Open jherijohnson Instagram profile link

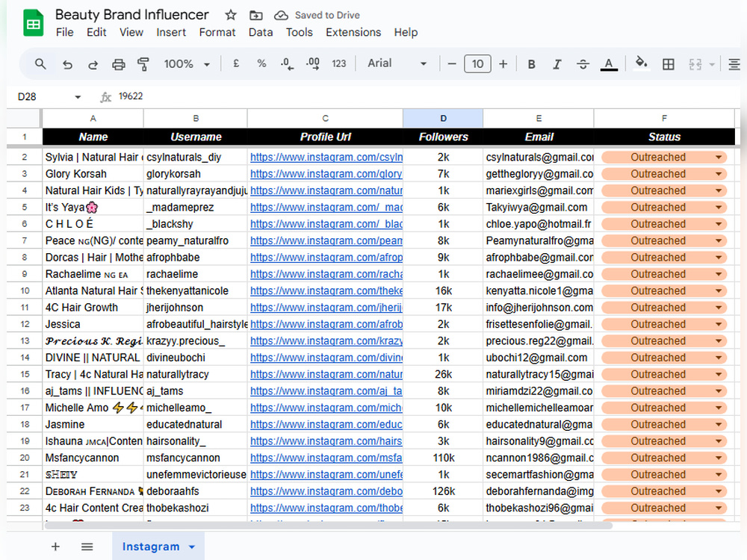[x=326, y=308]
